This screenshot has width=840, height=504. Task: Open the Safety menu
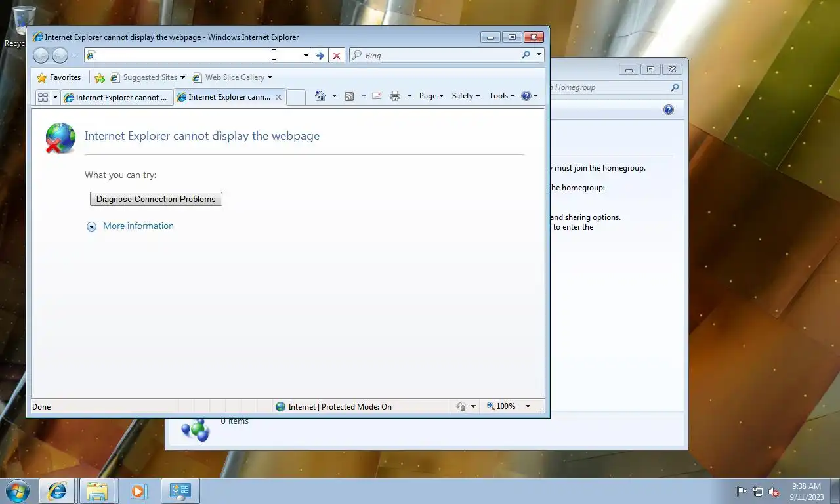pos(466,96)
